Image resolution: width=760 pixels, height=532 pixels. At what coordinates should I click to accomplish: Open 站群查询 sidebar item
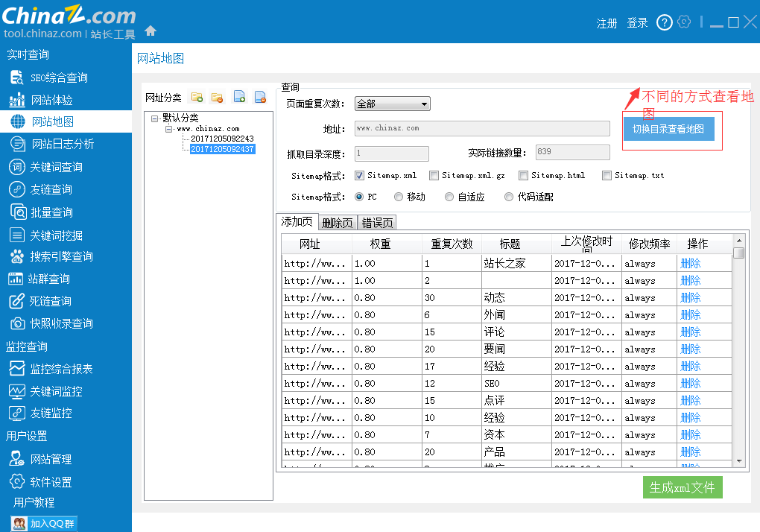[x=39, y=279]
